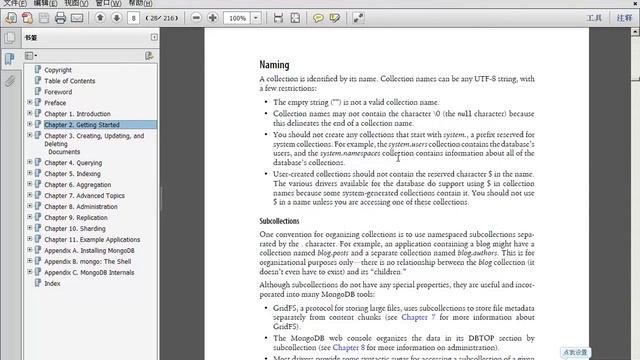640x360 pixels.
Task: Open Chapter 5. Indexing bookmark
Action: 72,173
